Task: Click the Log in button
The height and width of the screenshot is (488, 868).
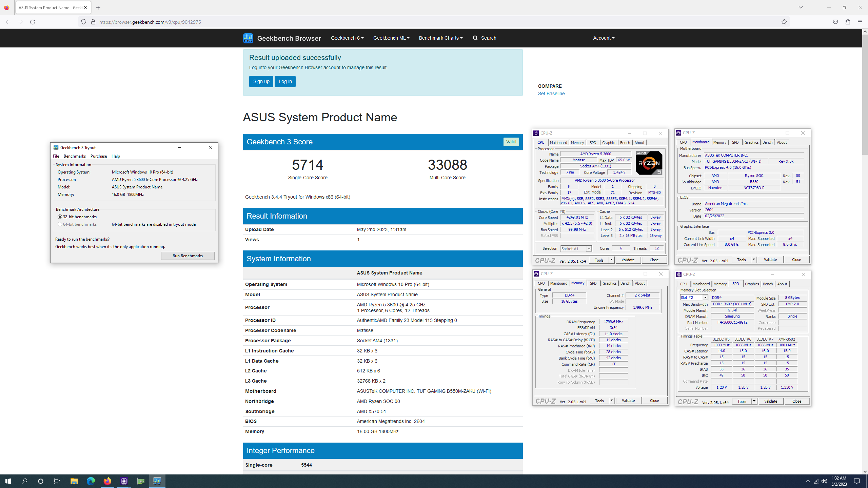Action: tap(285, 81)
